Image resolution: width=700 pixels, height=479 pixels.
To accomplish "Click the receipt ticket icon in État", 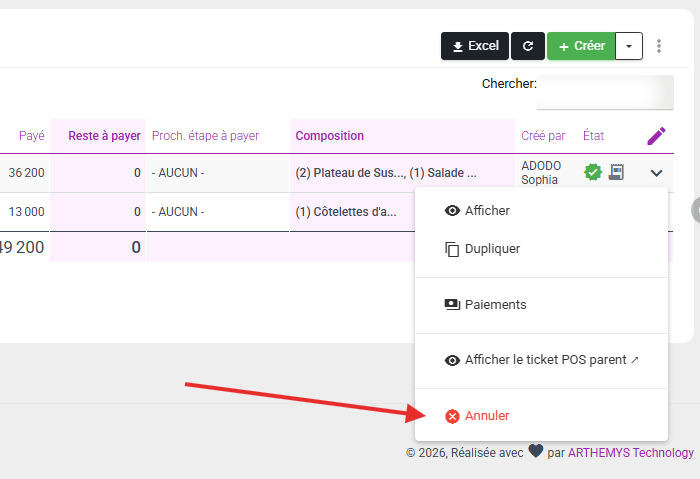I will pyautogui.click(x=616, y=172).
